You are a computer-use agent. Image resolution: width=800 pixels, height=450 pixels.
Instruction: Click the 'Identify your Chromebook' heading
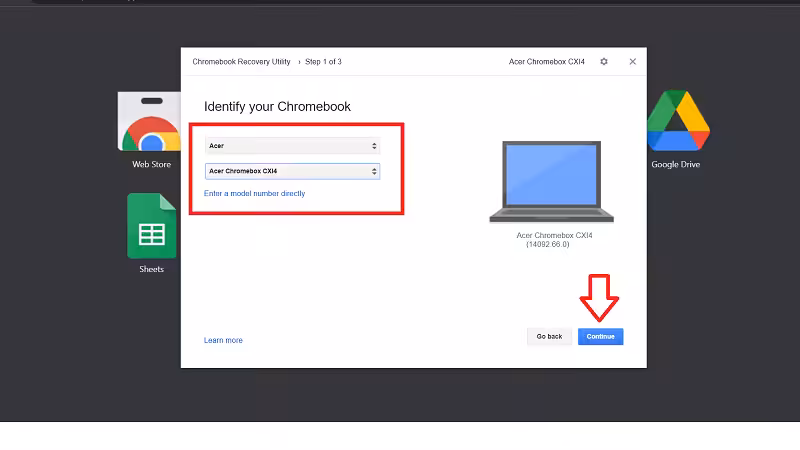coord(277,107)
